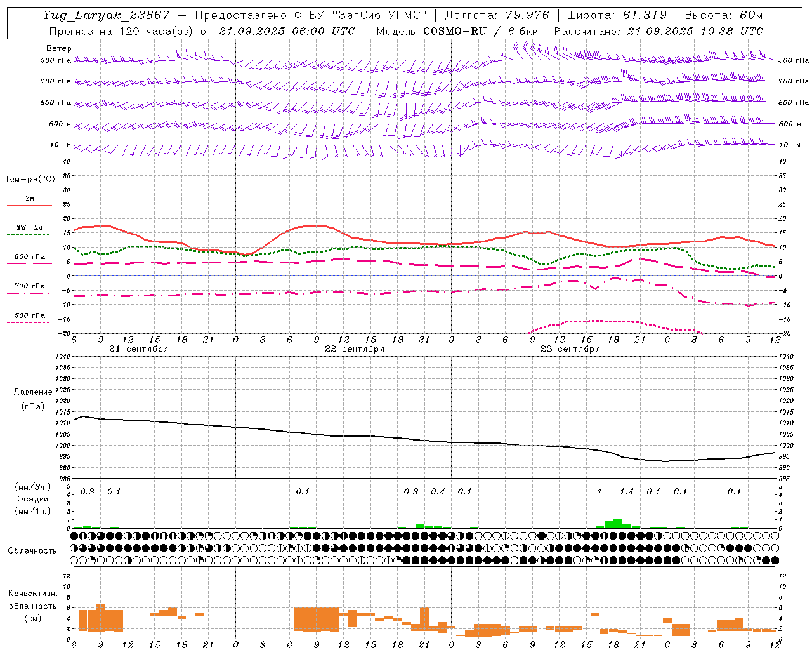Click the Ветер panel label

click(59, 48)
